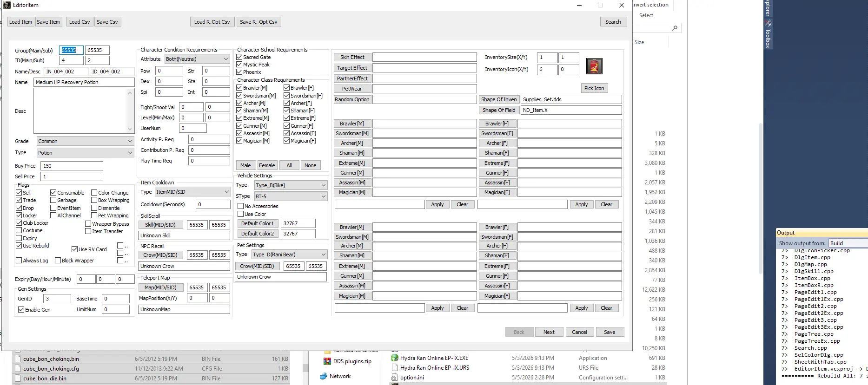Click the Skin Effect button
Viewport: 868px width, 385px height.
pos(352,57)
